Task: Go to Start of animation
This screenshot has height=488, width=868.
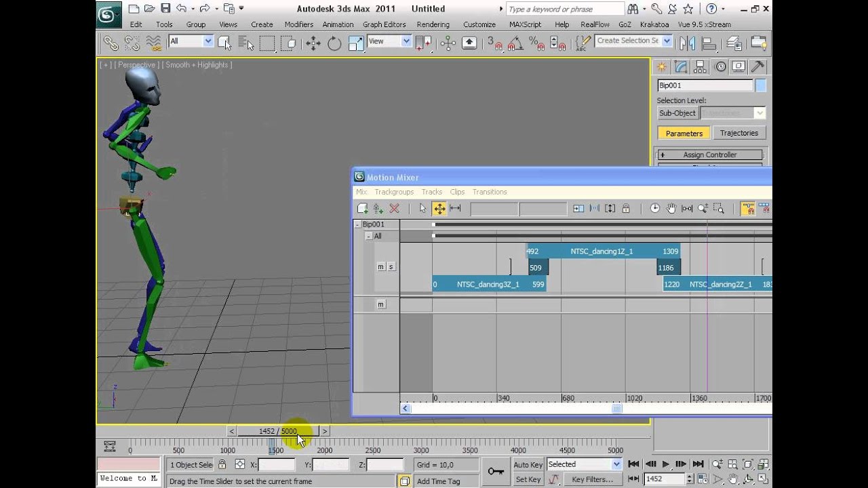Action: (x=633, y=464)
